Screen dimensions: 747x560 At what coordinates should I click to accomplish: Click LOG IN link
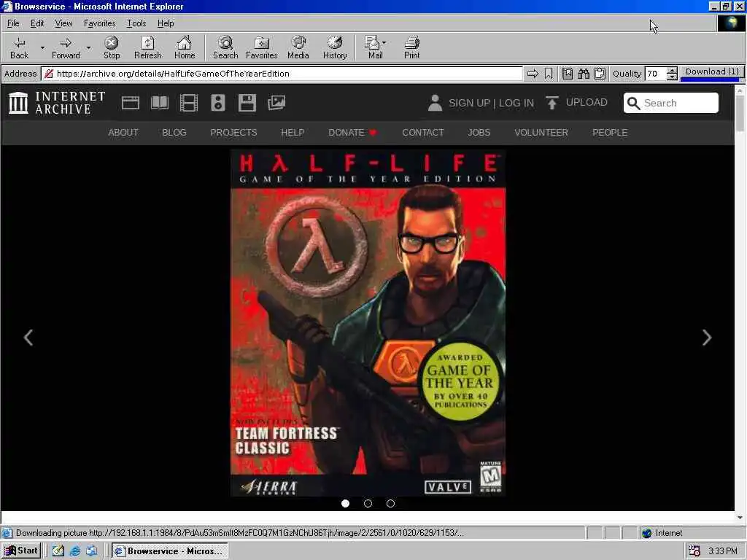[x=516, y=103]
